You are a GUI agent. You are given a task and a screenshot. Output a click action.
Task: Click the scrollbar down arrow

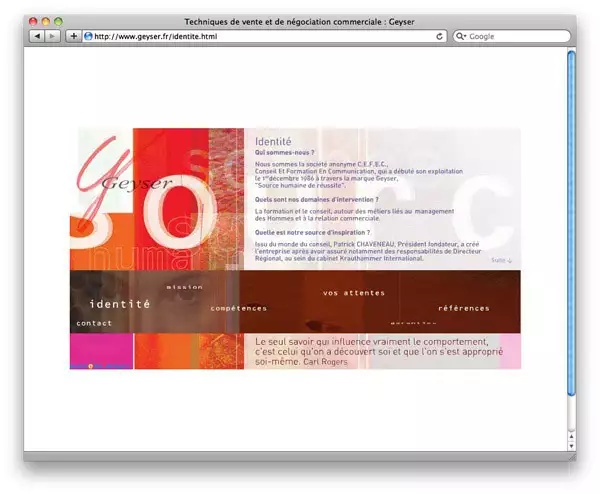pyautogui.click(x=571, y=446)
